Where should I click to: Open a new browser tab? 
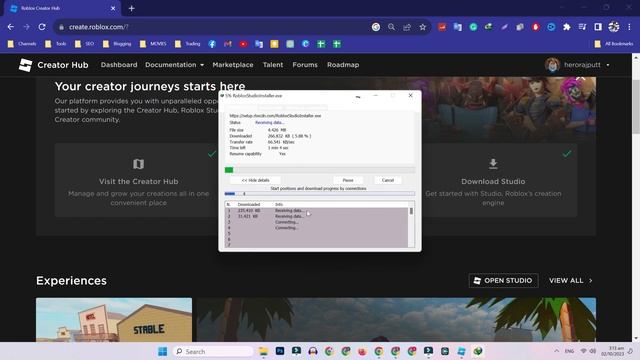click(x=131, y=8)
